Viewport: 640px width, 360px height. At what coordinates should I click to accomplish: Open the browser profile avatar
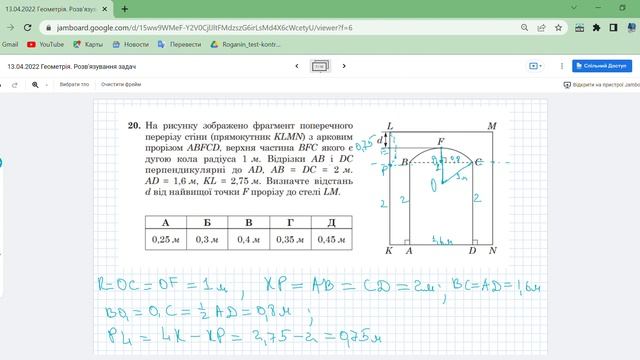(x=631, y=28)
